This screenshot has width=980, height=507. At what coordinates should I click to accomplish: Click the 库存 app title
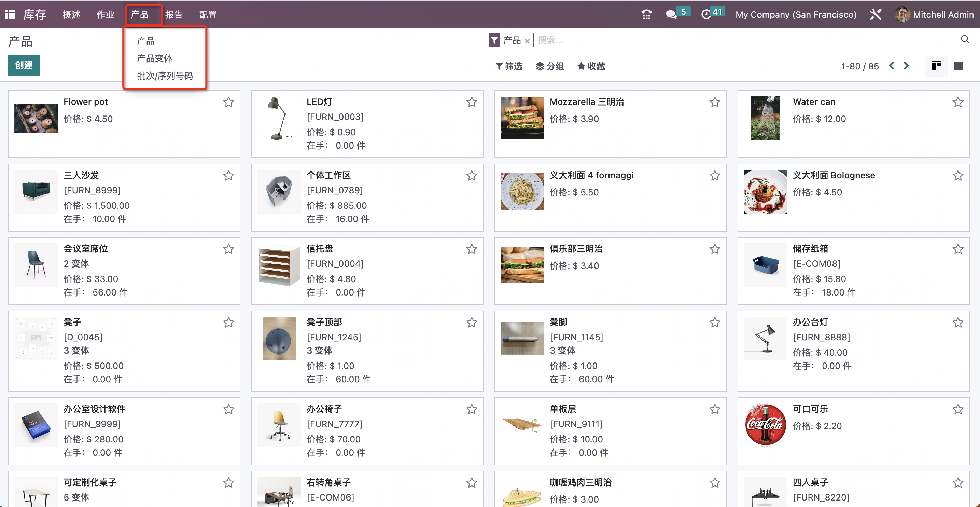pyautogui.click(x=34, y=14)
